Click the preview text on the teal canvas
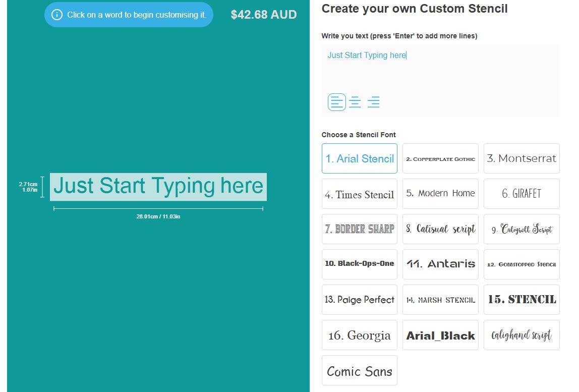 tap(158, 186)
